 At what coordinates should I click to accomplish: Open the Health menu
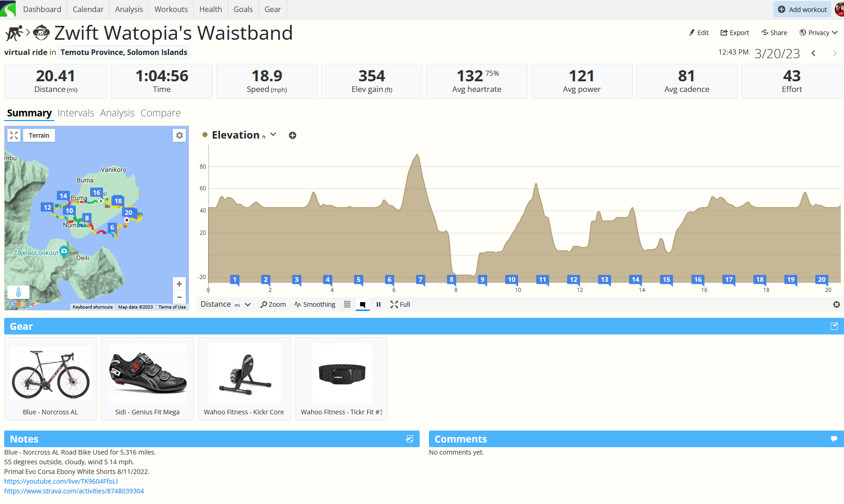pos(211,9)
